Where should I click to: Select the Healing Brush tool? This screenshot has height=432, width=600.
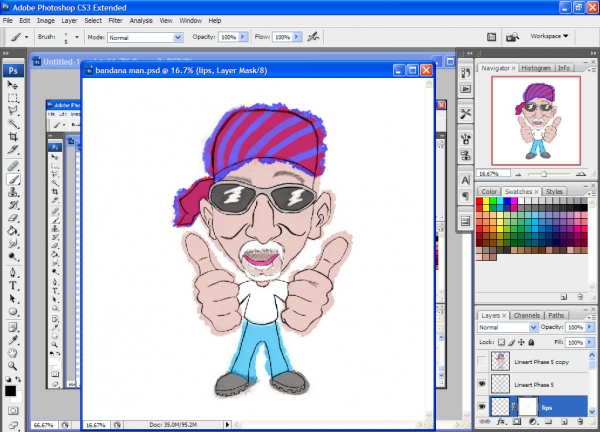[13, 166]
